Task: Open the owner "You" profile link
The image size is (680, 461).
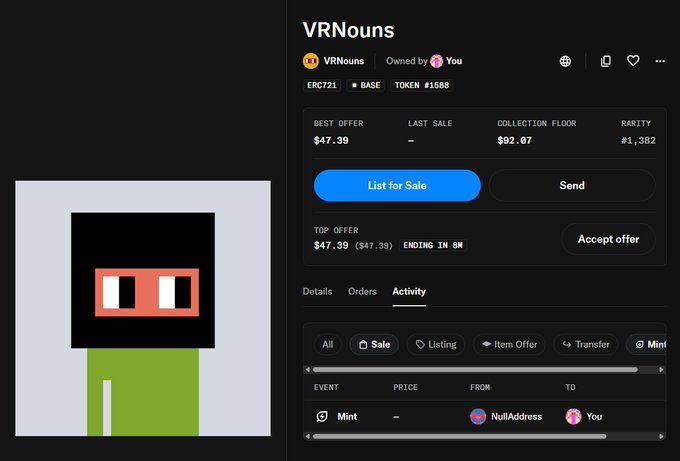Action: [454, 61]
